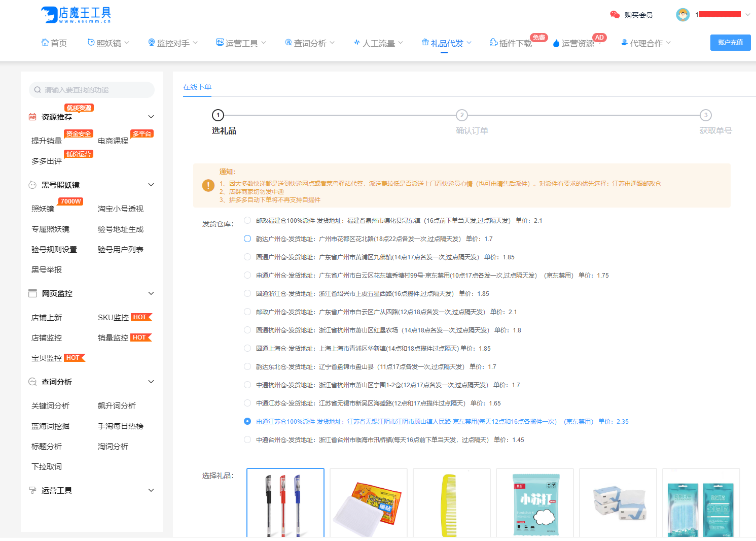Click the orange notice exclamation icon
The image size is (756, 541).
tap(208, 186)
